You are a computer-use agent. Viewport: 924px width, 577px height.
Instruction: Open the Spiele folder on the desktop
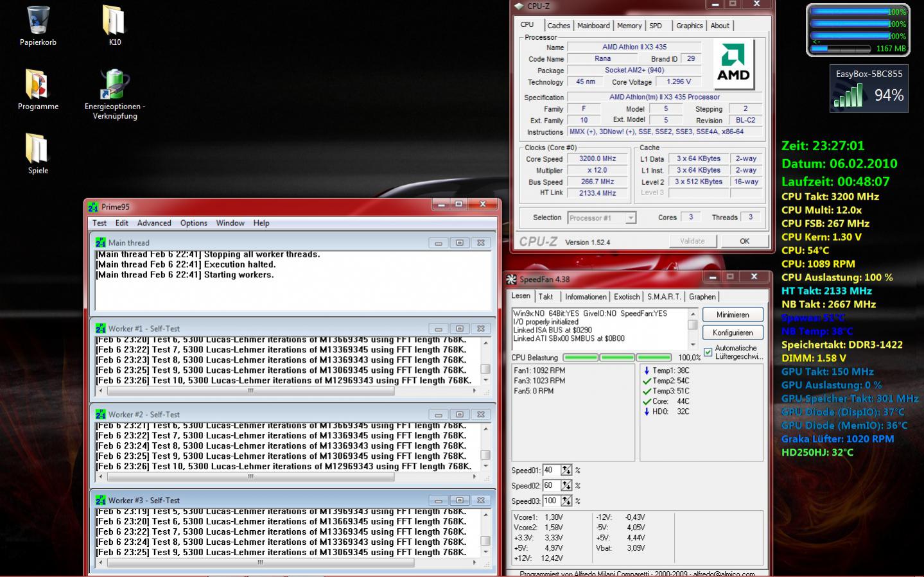coord(37,148)
